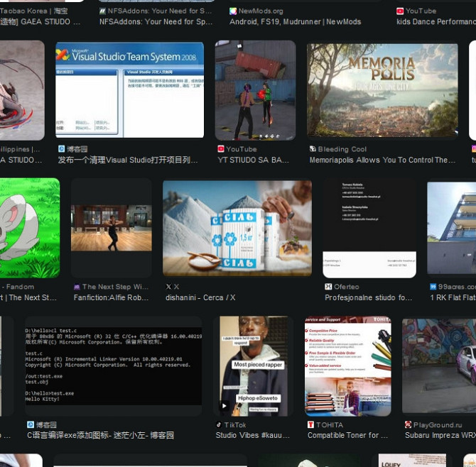
Task: Click the 99acres.com favicon
Action: coord(433,287)
